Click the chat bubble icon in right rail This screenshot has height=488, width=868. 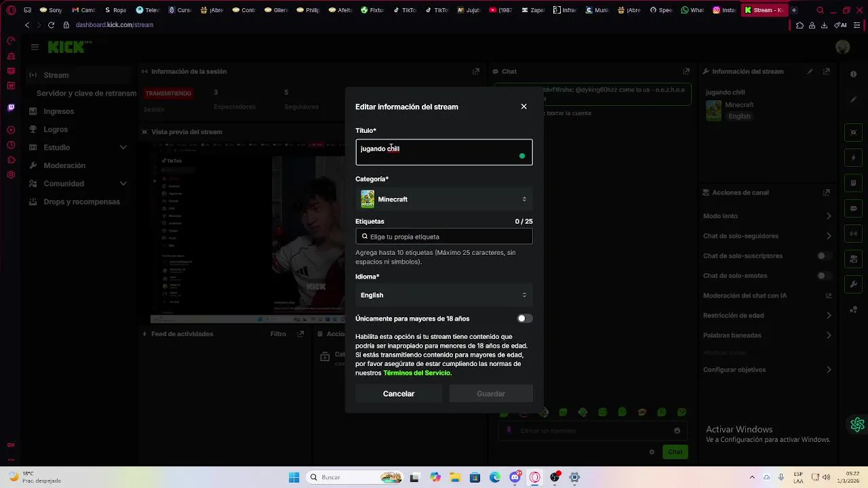854,209
